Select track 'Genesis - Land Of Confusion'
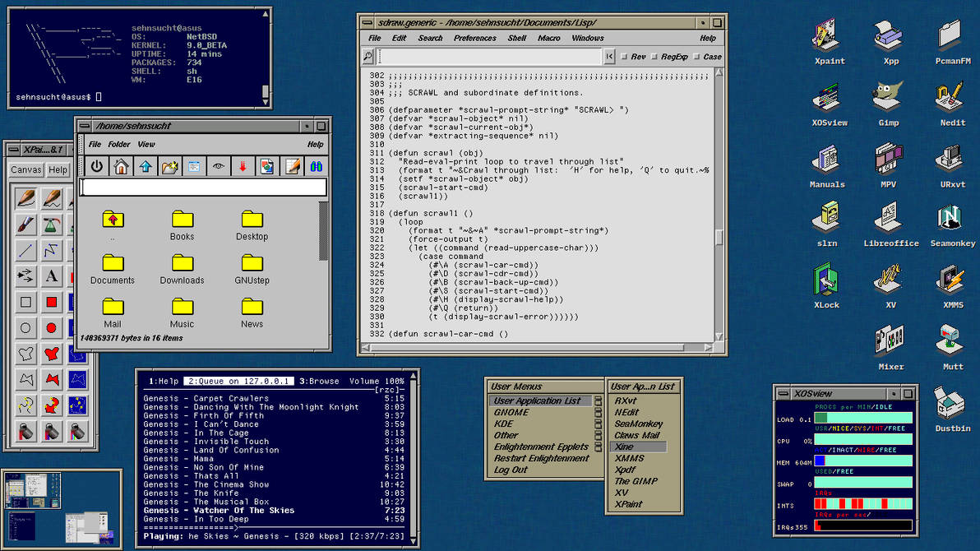This screenshot has width=980, height=551. click(x=274, y=451)
